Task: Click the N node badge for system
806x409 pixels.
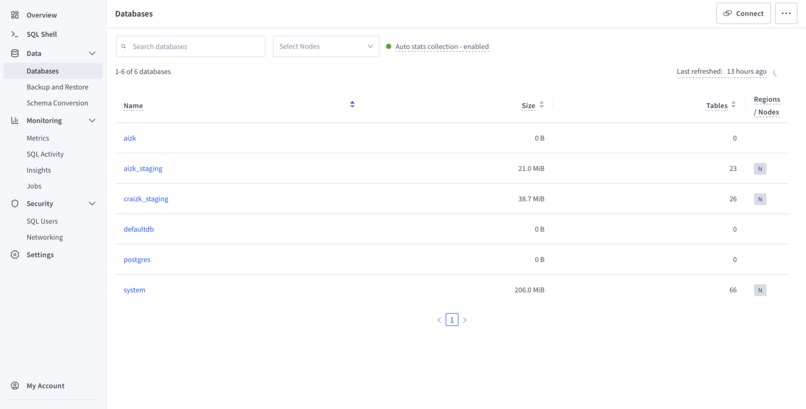Action: (760, 290)
